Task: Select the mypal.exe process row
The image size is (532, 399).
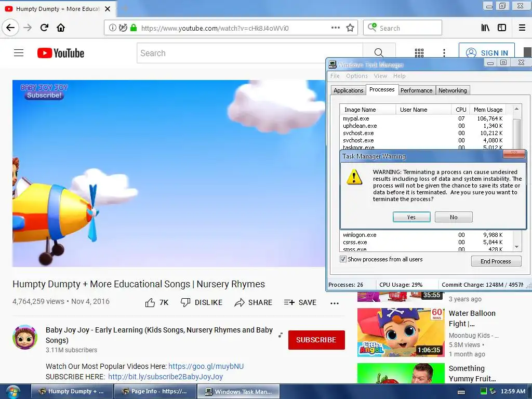Action: (423, 118)
